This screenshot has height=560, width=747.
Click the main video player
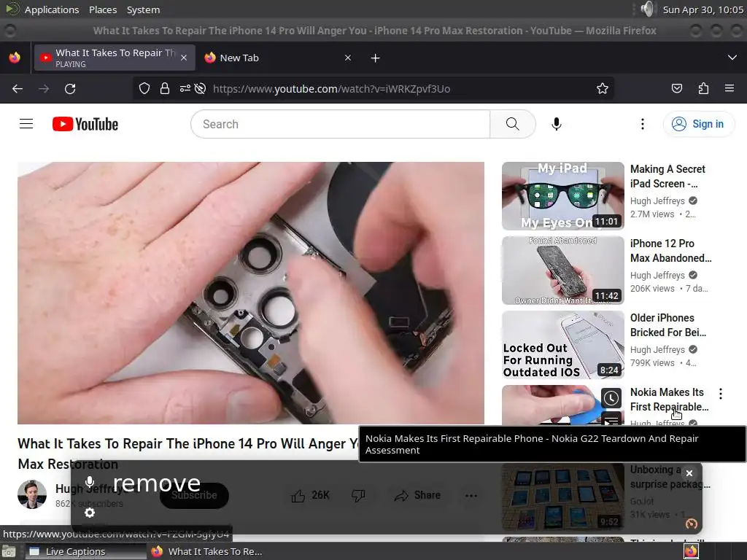251,293
